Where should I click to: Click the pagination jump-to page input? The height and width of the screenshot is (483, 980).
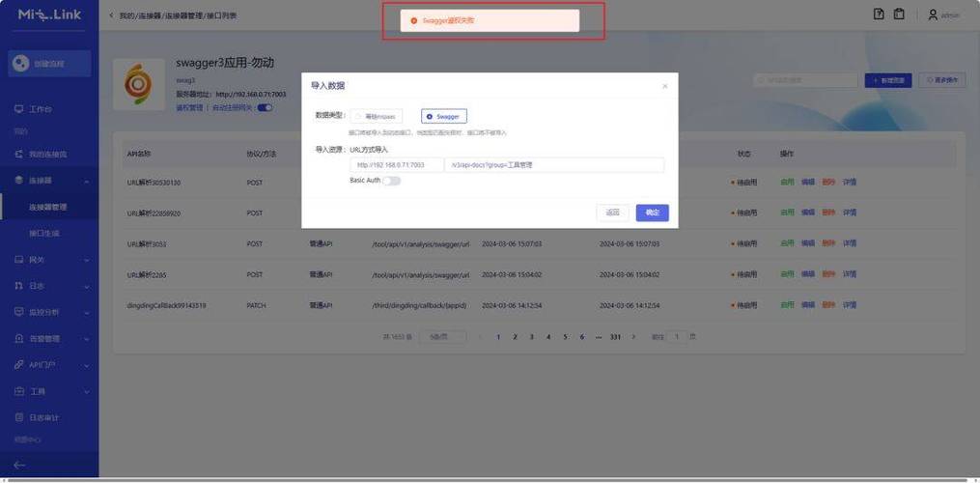pyautogui.click(x=677, y=336)
